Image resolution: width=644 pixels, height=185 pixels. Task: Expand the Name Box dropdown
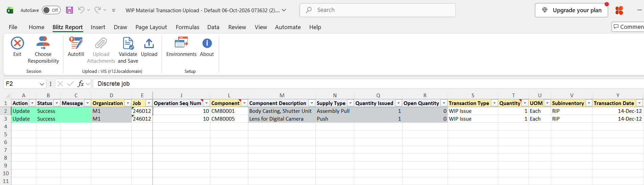[x=42, y=84]
